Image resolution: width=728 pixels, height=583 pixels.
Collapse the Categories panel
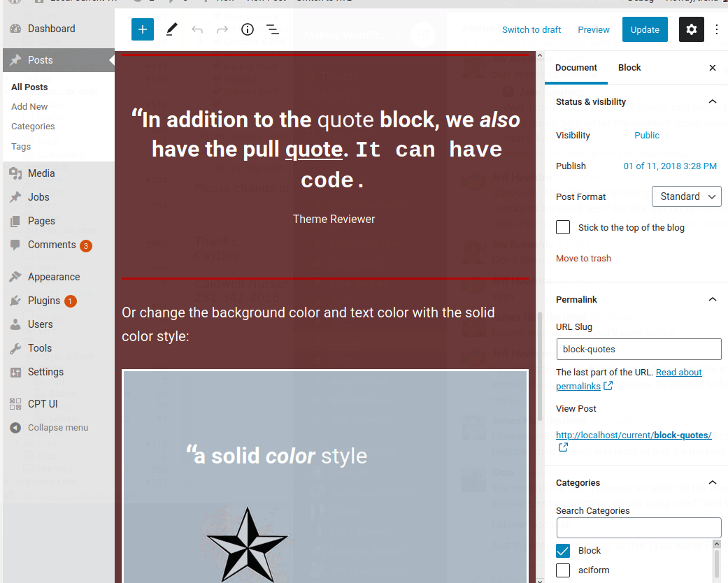713,482
